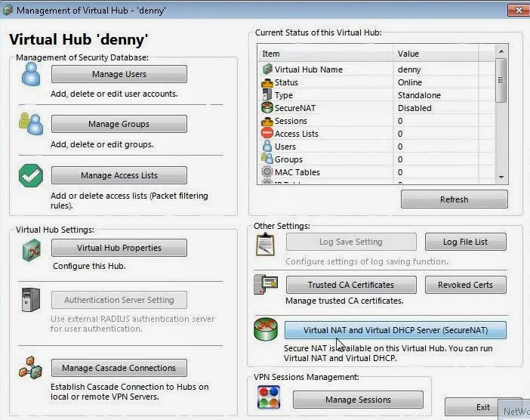Refresh the Virtual Hub status
The width and height of the screenshot is (530, 420).
tap(455, 199)
